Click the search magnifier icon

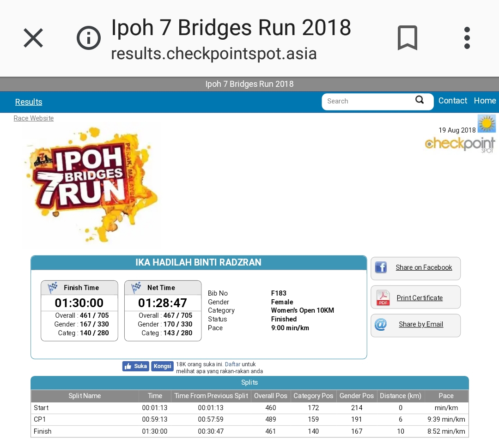420,100
